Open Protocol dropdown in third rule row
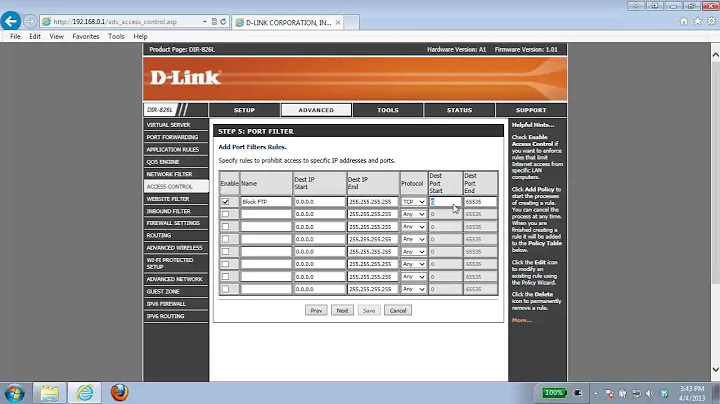This screenshot has width=720, height=404. click(413, 226)
